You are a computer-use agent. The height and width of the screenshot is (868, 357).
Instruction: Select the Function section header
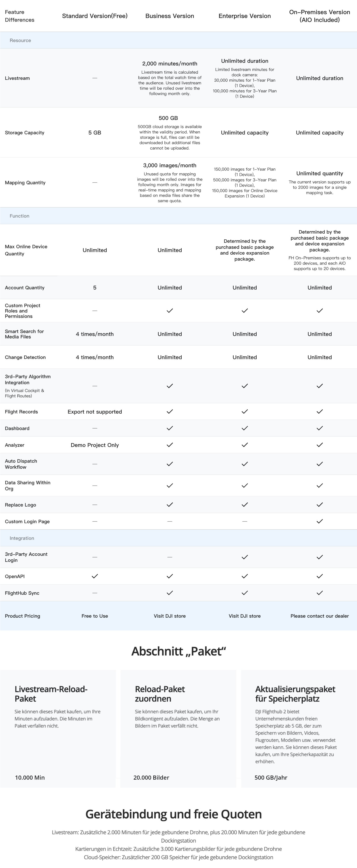click(20, 216)
